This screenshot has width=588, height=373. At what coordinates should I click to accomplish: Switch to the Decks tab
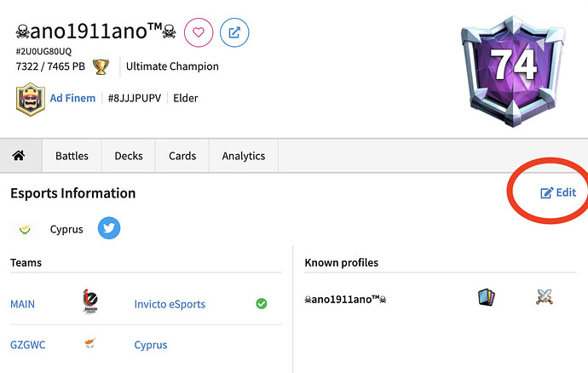pyautogui.click(x=129, y=156)
